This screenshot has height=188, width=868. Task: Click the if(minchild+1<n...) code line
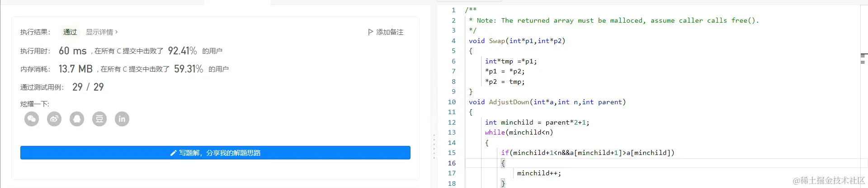[x=588, y=153]
